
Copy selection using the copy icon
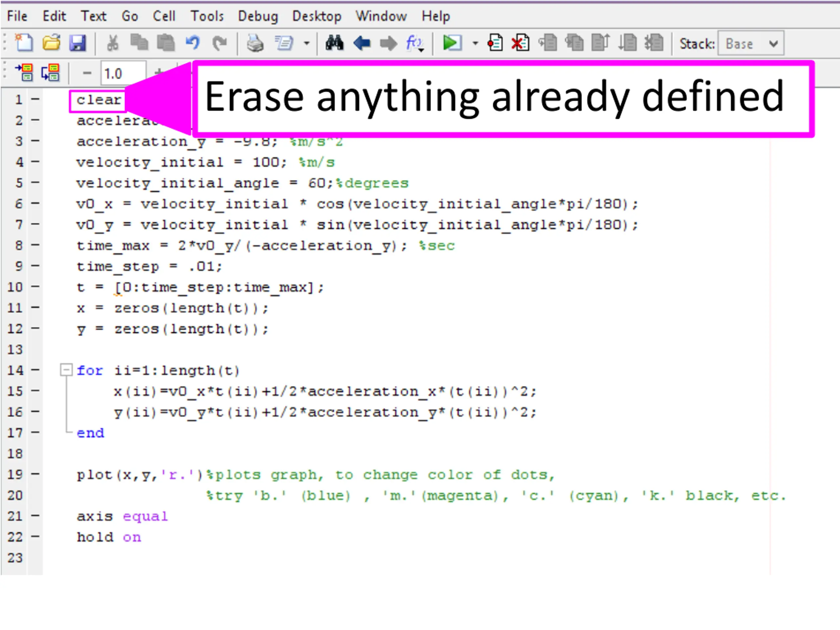139,43
